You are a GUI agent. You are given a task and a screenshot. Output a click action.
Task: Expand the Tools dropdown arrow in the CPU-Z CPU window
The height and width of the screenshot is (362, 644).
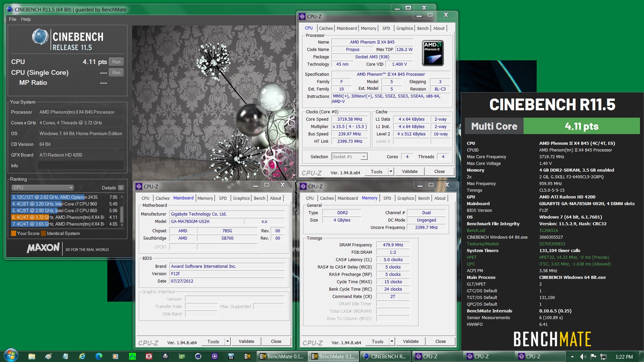click(390, 172)
